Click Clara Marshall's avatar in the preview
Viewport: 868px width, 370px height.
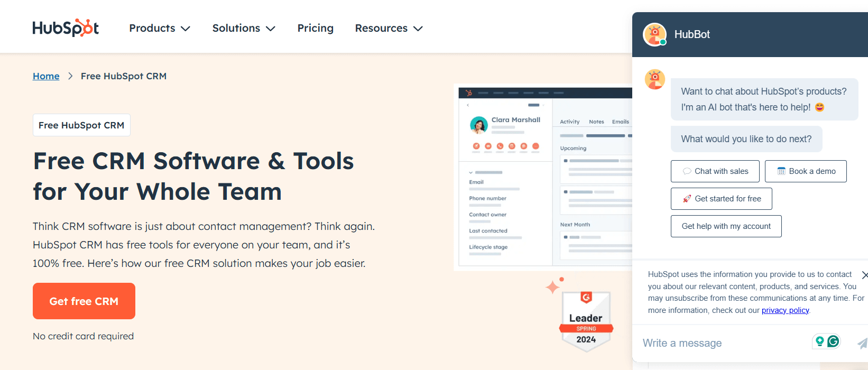coord(479,125)
